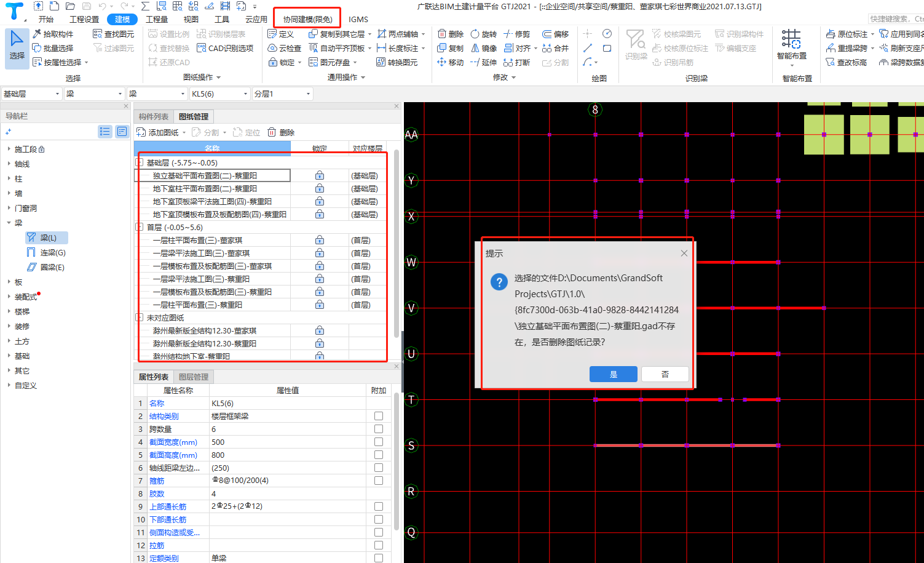Open 协同建模(限免) tab

pyautogui.click(x=307, y=19)
